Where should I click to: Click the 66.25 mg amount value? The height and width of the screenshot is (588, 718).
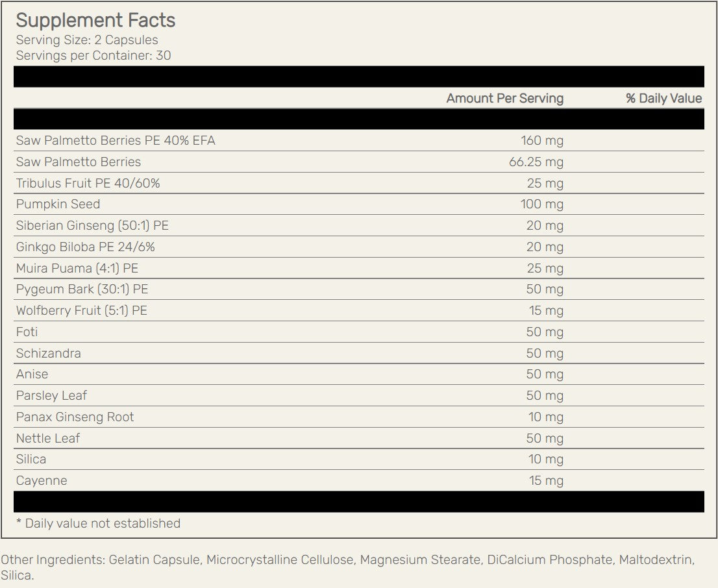pos(536,162)
